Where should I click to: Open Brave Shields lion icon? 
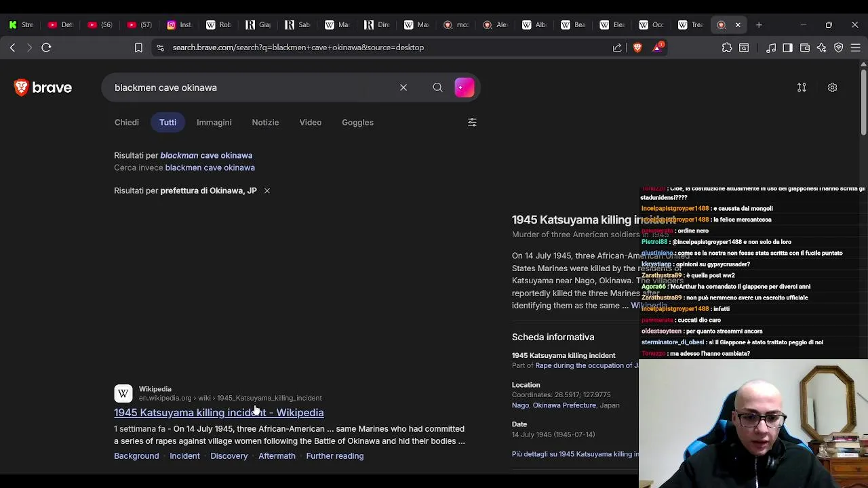point(637,47)
